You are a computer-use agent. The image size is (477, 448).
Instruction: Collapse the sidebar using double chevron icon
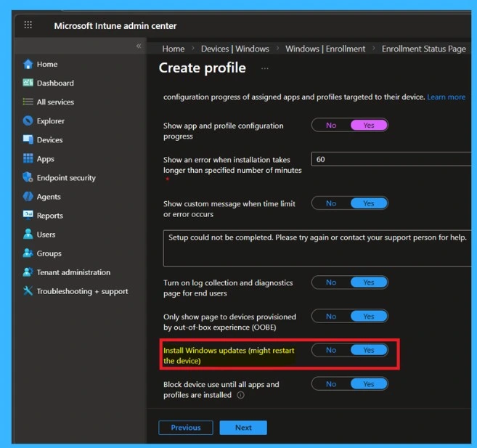tap(139, 46)
